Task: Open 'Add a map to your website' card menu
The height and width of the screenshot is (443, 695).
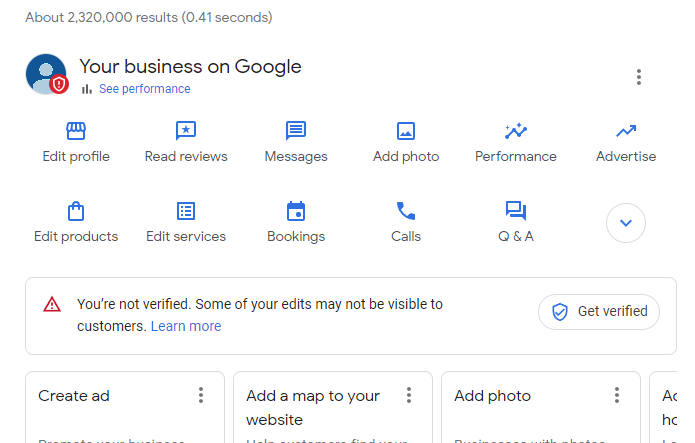Action: pyautogui.click(x=409, y=395)
